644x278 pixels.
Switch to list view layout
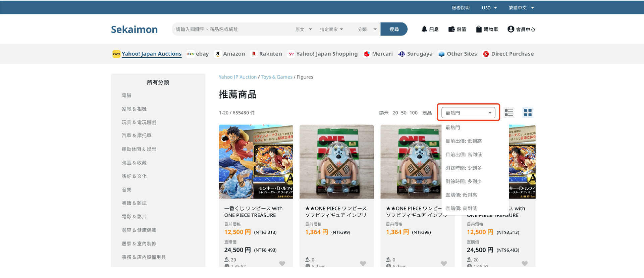pos(509,113)
